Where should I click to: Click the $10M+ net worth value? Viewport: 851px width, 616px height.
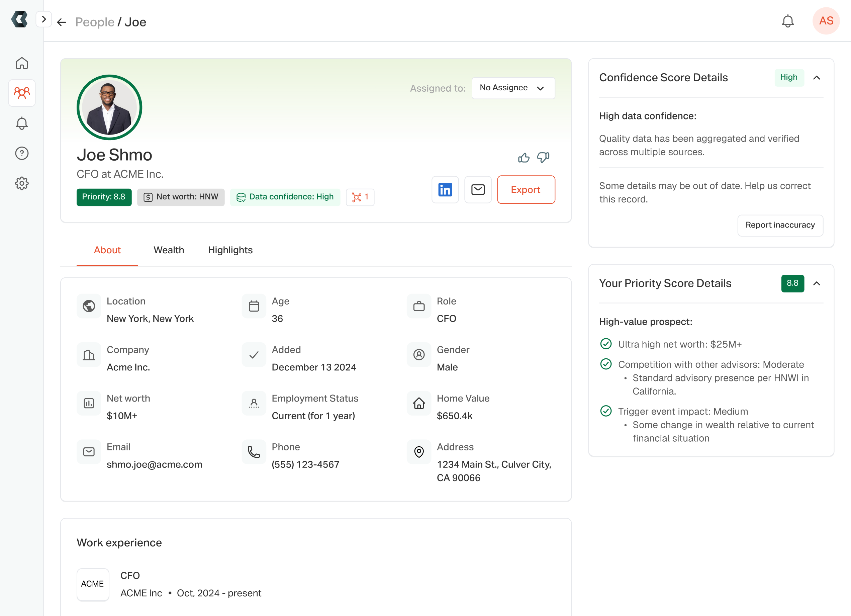tap(122, 416)
